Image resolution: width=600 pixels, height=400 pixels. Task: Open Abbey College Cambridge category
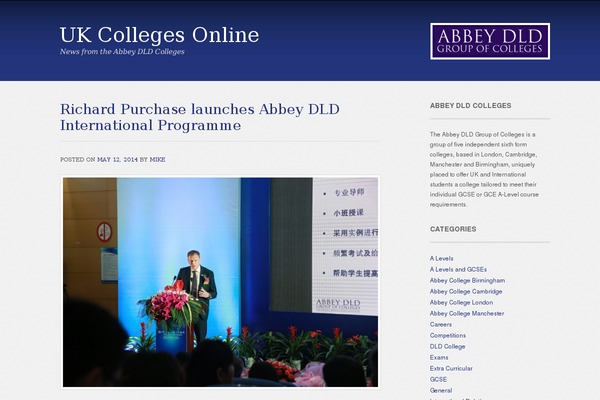pyautogui.click(x=466, y=292)
